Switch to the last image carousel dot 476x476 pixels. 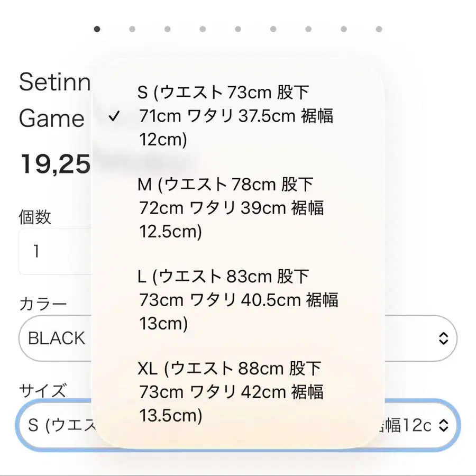coord(379,29)
